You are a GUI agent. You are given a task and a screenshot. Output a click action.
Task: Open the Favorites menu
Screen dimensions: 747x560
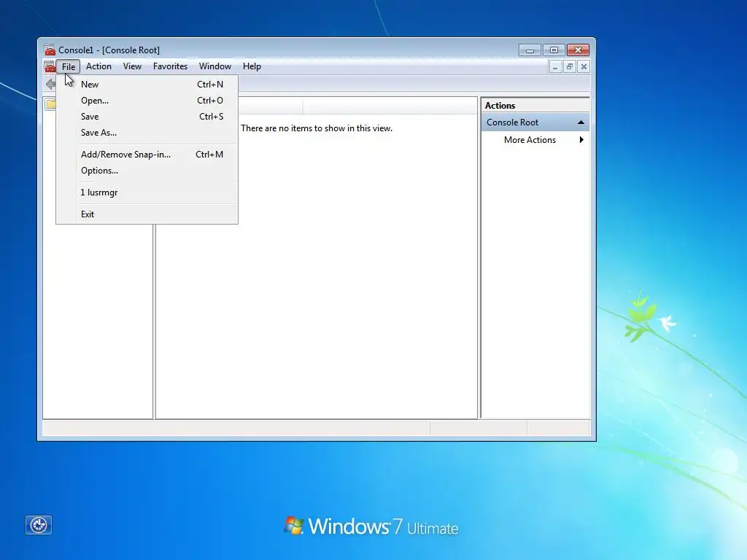coord(170,66)
